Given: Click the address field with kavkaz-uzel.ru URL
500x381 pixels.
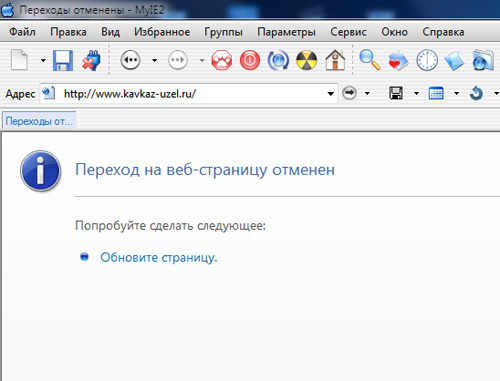Looking at the screenshot, I should [189, 94].
